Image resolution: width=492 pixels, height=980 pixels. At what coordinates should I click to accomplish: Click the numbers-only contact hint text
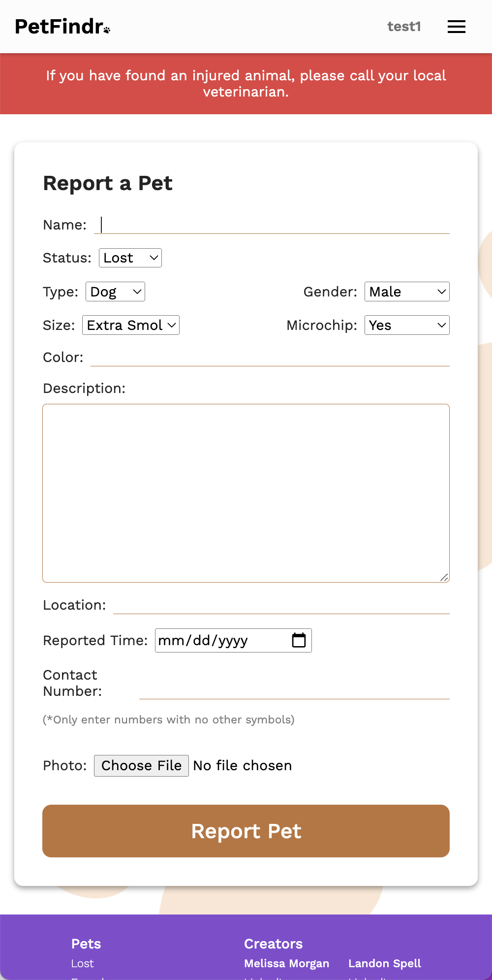tap(169, 719)
